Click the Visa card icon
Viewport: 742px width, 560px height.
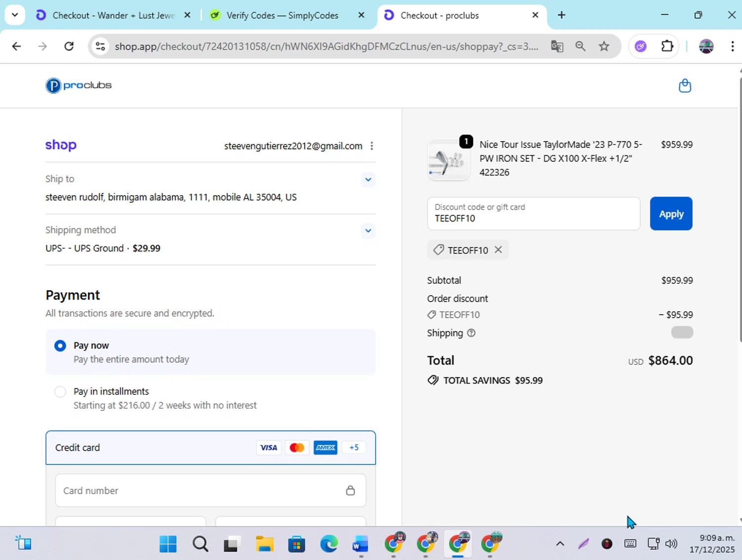pos(269,447)
